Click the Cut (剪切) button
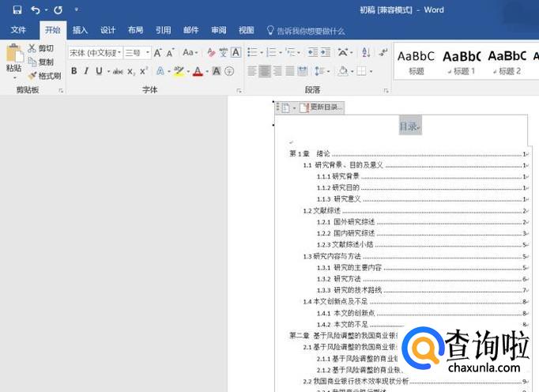This screenshot has width=539, height=392. (41, 49)
